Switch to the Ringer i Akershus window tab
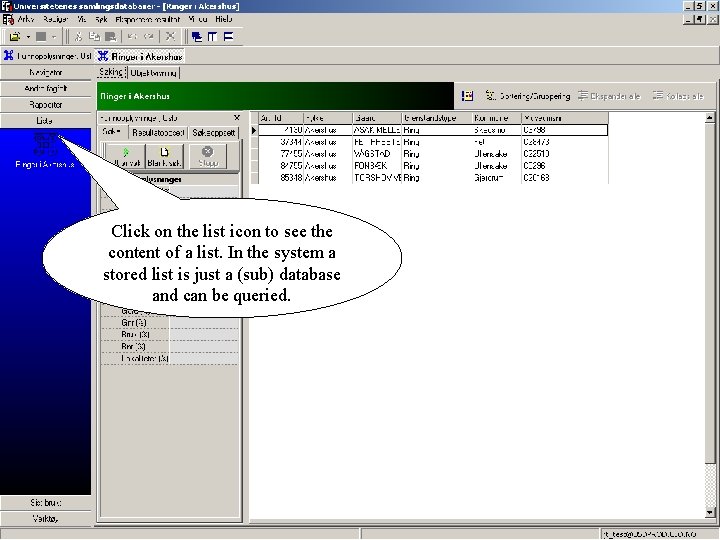The image size is (720, 540). tap(141, 56)
